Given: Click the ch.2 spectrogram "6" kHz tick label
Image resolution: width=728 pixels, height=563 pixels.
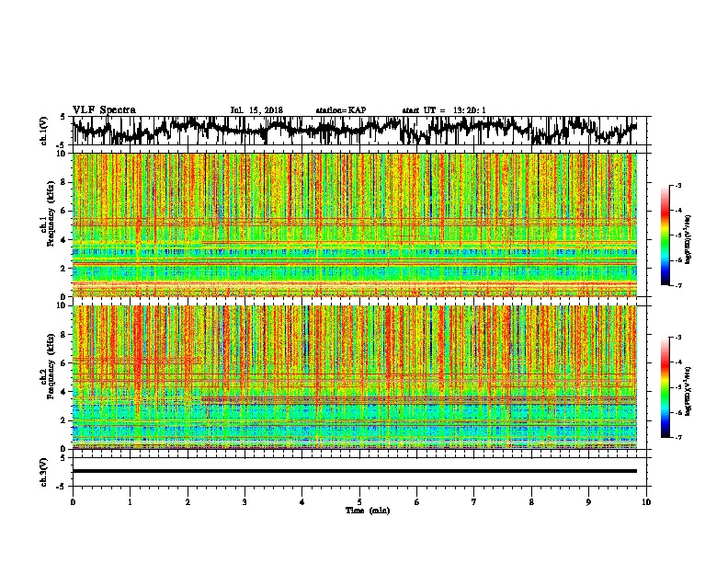Looking at the screenshot, I should pyautogui.click(x=64, y=363).
